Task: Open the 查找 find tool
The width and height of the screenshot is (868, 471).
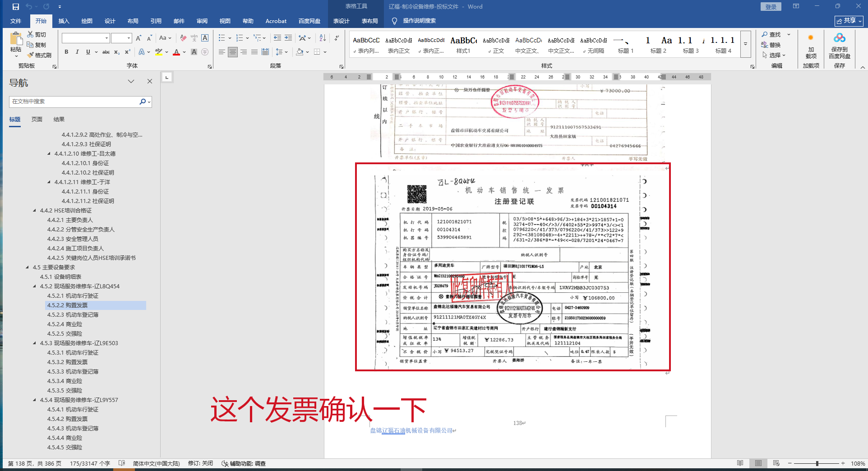Action: tap(771, 34)
